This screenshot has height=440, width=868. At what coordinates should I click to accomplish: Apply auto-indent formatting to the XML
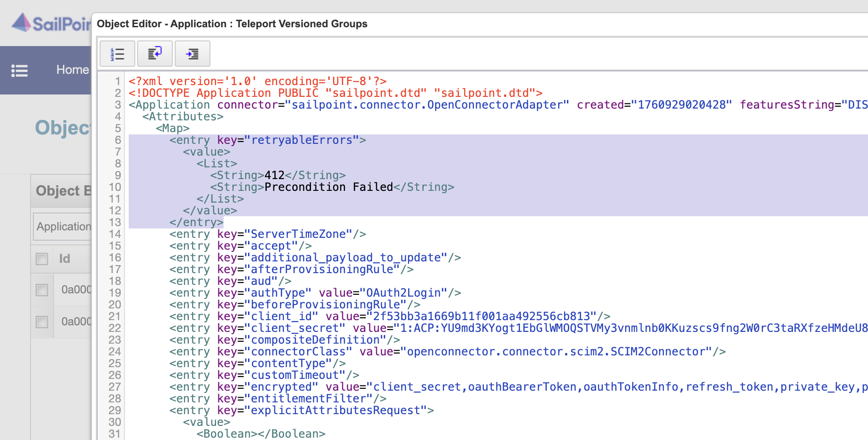point(193,53)
